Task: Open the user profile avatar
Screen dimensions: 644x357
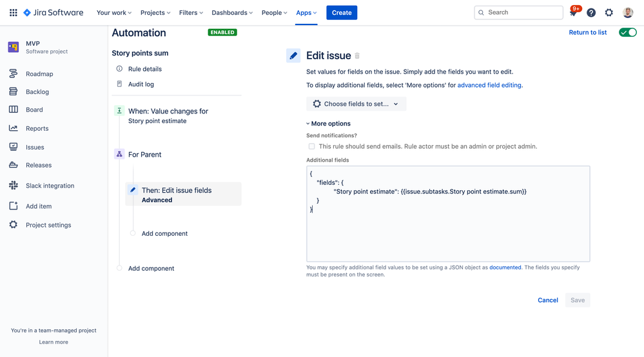Action: 628,13
